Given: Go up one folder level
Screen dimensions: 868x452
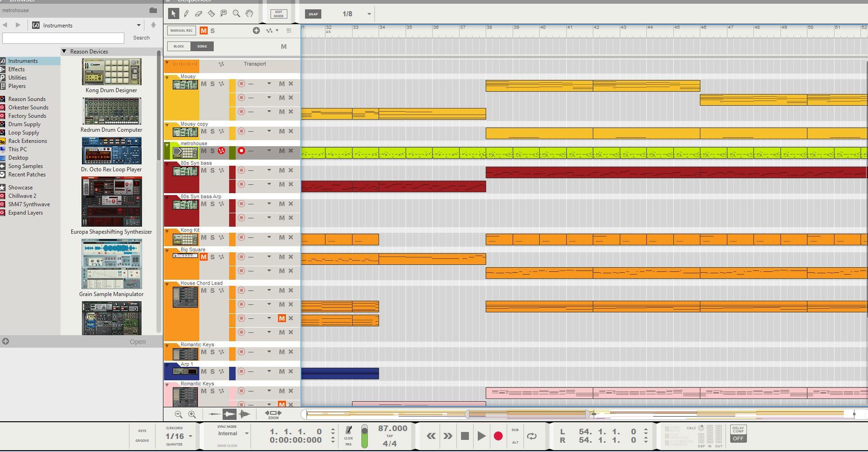Looking at the screenshot, I should point(153,25).
